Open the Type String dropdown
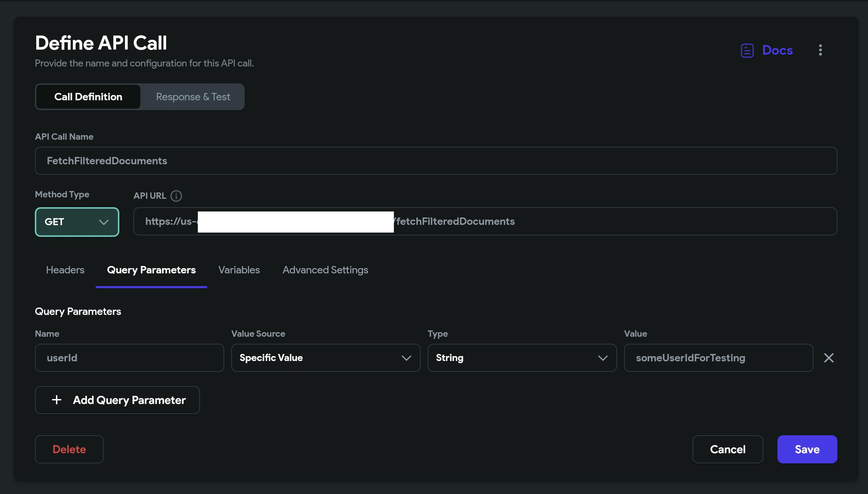 (x=522, y=358)
